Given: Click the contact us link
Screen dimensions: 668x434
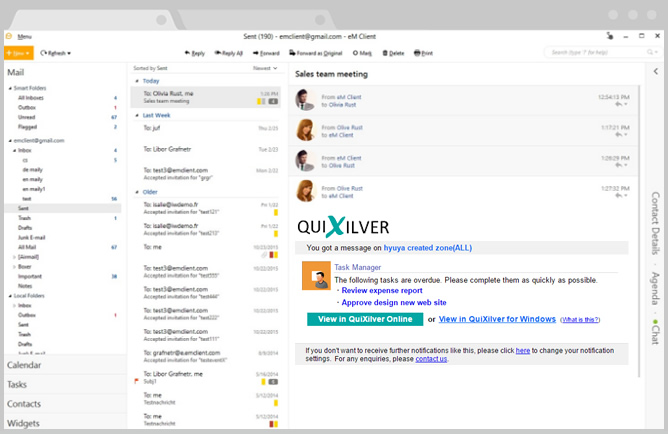Looking at the screenshot, I should coord(431,359).
